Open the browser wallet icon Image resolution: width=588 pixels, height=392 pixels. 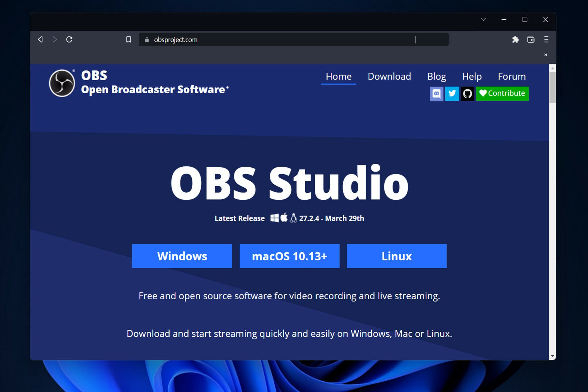pyautogui.click(x=531, y=40)
